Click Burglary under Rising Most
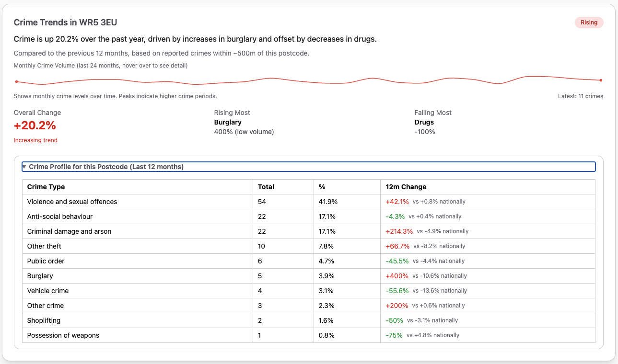The height and width of the screenshot is (364, 618). point(228,122)
